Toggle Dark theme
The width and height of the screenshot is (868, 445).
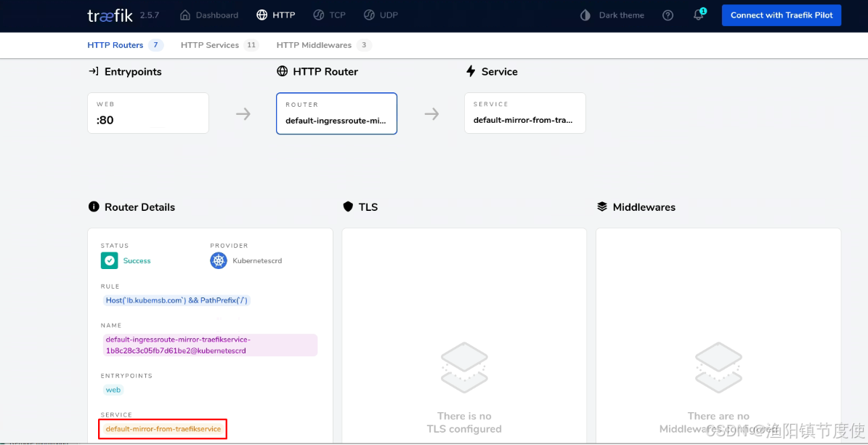click(612, 15)
